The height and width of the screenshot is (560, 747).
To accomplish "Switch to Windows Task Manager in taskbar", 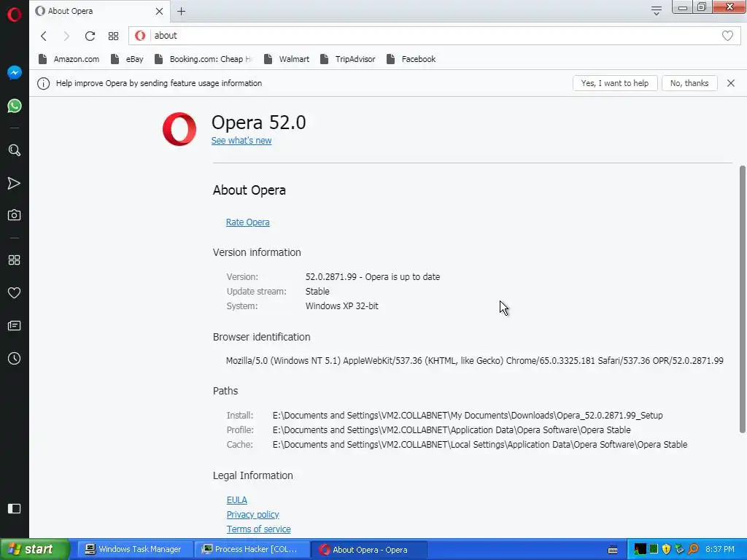I will coord(134,550).
